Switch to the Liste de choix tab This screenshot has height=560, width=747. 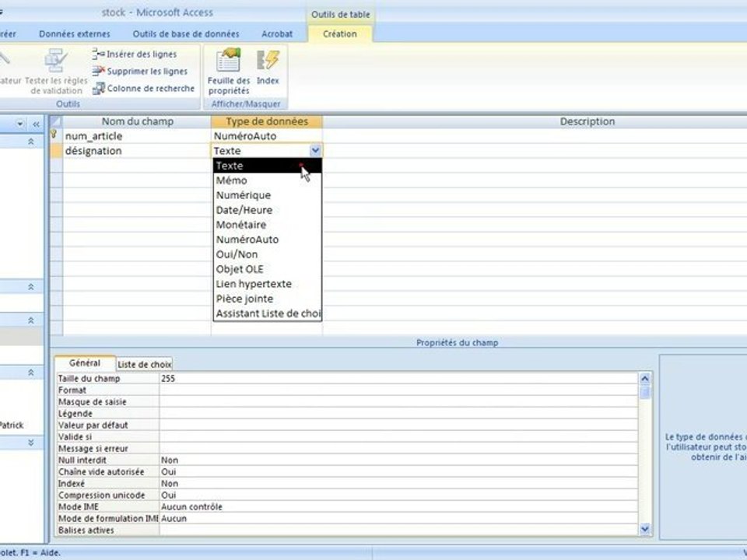click(x=145, y=364)
